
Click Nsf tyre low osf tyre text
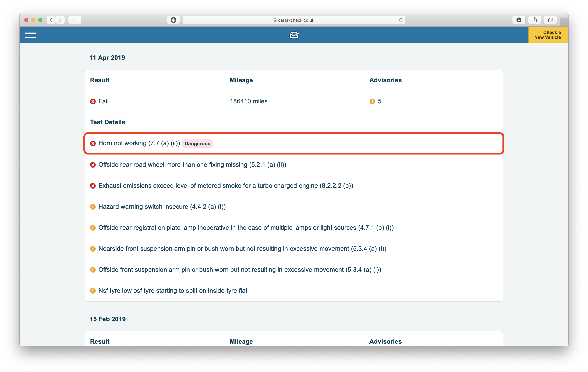click(173, 291)
